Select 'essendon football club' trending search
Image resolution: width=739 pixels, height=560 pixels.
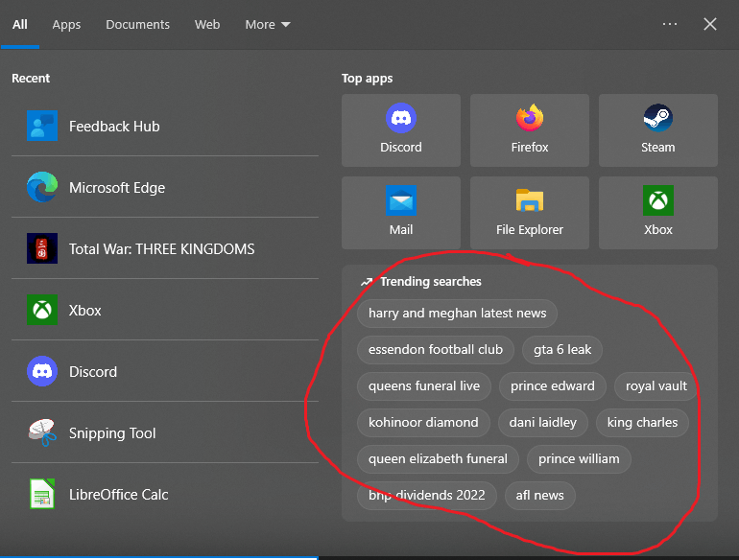point(436,349)
